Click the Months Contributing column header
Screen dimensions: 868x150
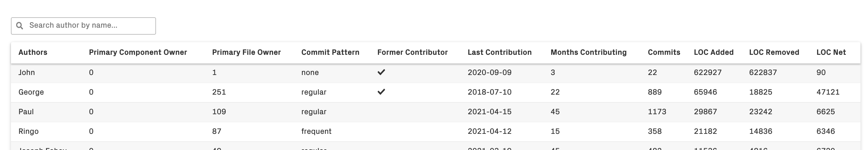(588, 52)
